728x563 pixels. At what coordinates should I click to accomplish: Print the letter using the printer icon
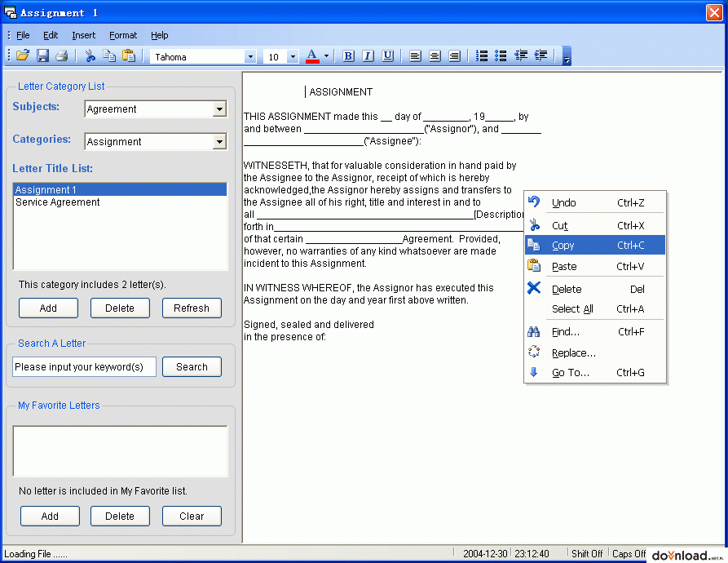click(x=62, y=55)
